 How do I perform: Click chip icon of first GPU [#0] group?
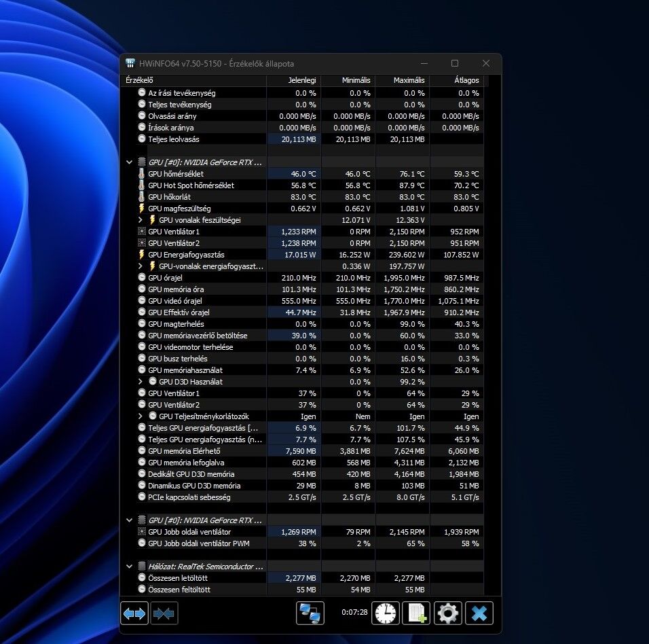pyautogui.click(x=142, y=162)
